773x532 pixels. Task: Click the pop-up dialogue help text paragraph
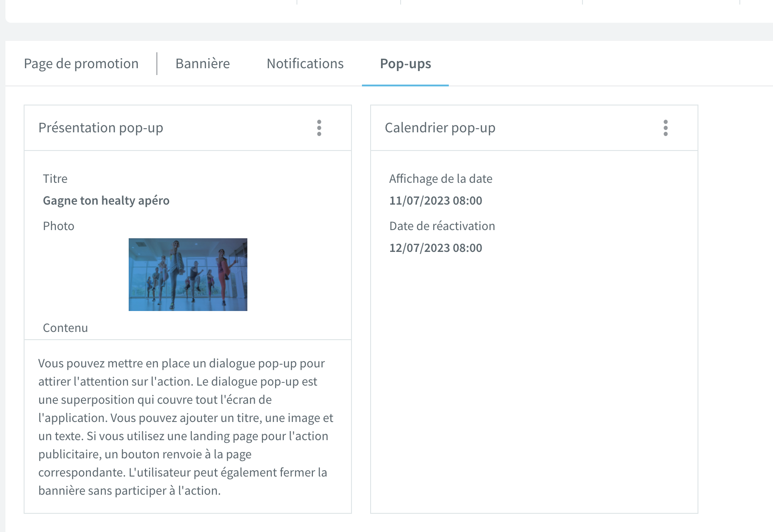click(x=186, y=427)
